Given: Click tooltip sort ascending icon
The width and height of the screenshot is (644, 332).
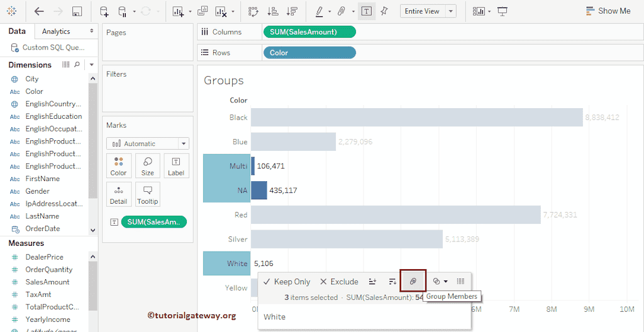Looking at the screenshot, I should pyautogui.click(x=372, y=282).
